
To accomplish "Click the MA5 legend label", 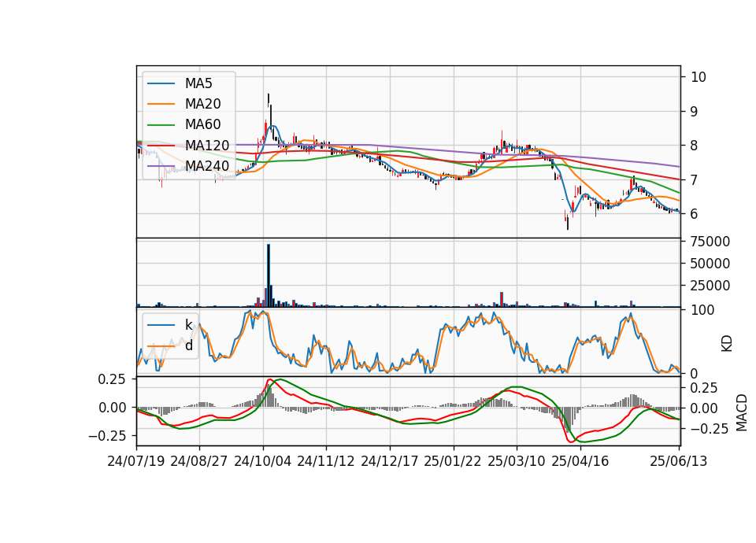I will click(198, 83).
